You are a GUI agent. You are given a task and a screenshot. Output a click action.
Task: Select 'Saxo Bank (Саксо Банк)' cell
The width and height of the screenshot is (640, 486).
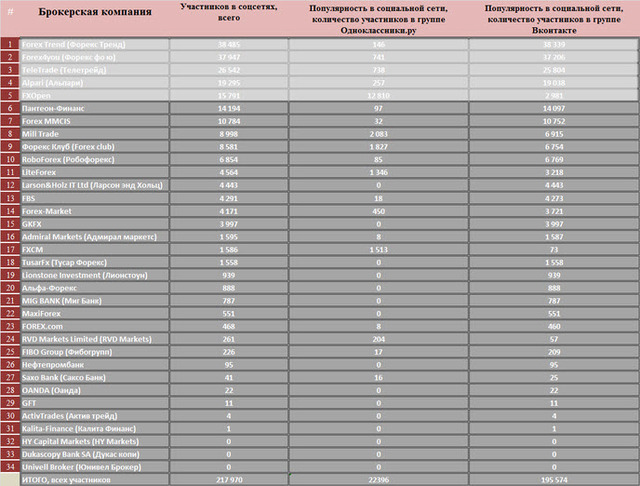coord(95,377)
